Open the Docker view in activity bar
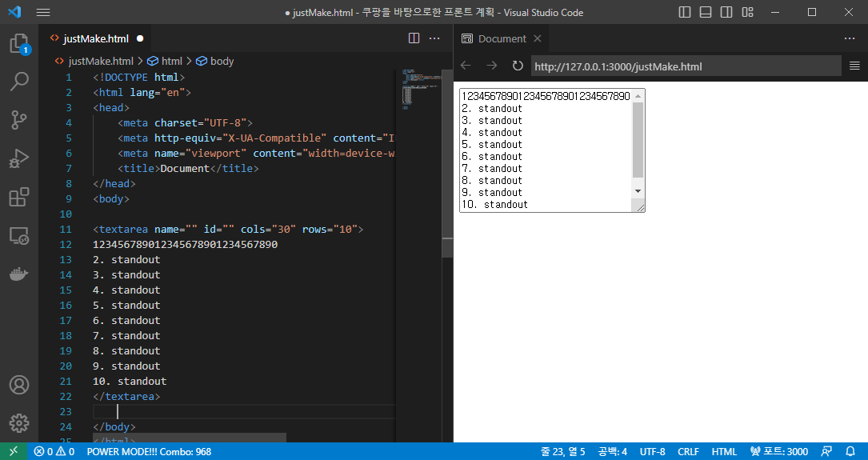The width and height of the screenshot is (868, 460). [x=19, y=274]
